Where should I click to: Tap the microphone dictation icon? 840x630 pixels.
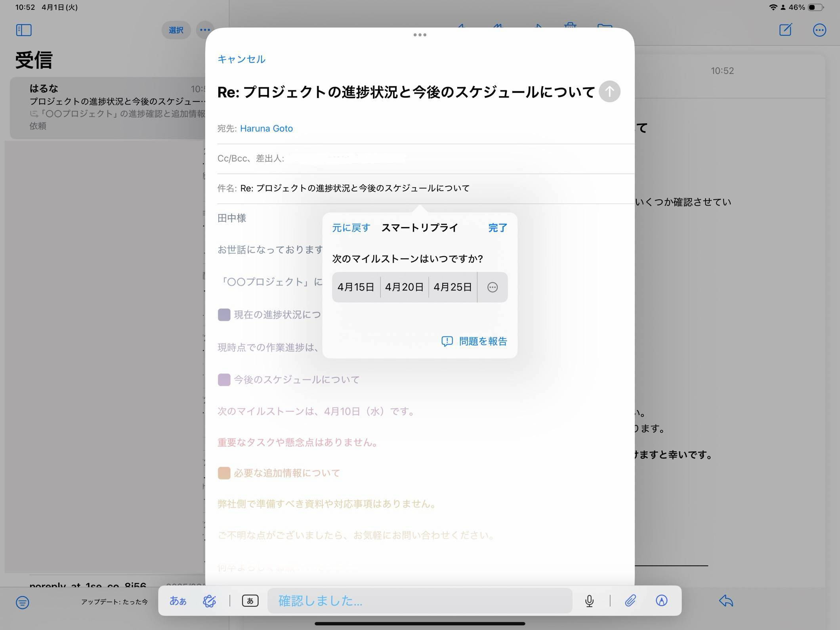[589, 601]
